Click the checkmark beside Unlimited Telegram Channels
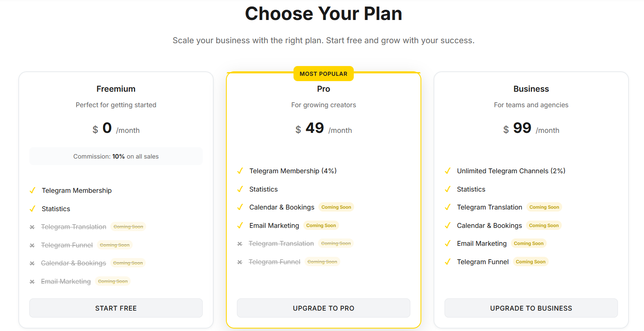Image resolution: width=644 pixels, height=331 pixels. pos(448,170)
